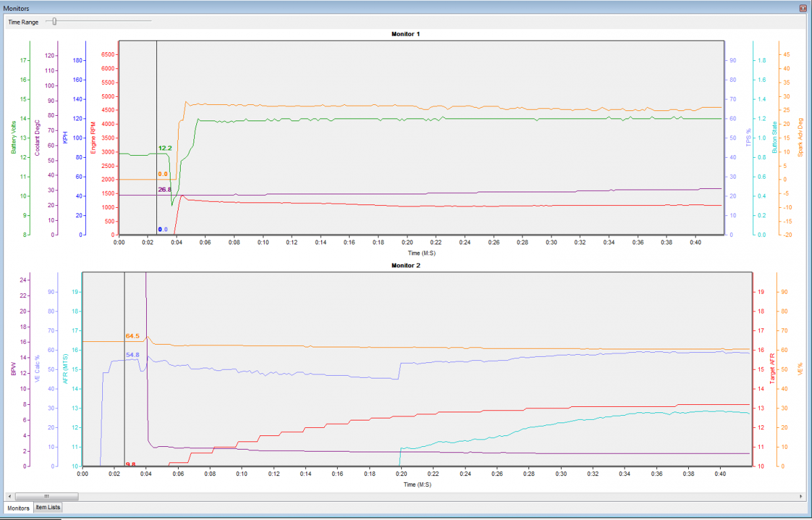Click the vertical cursor line in Monitor 2

coord(124,369)
